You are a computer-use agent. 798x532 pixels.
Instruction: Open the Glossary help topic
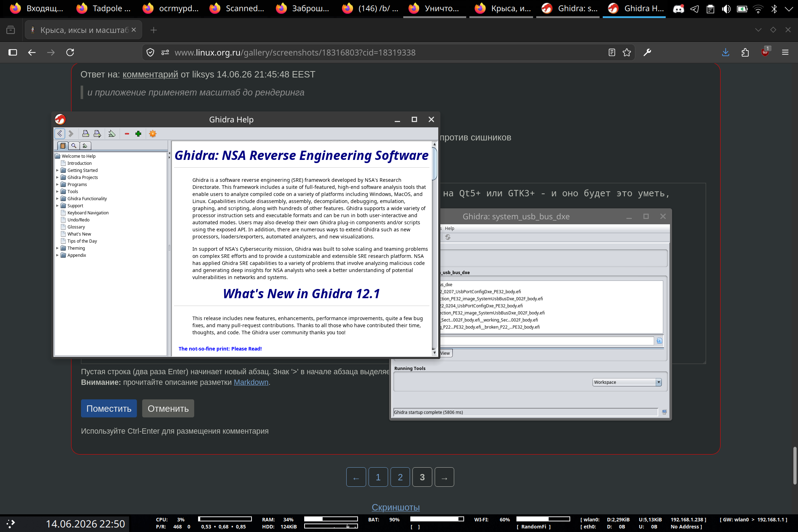click(x=76, y=227)
